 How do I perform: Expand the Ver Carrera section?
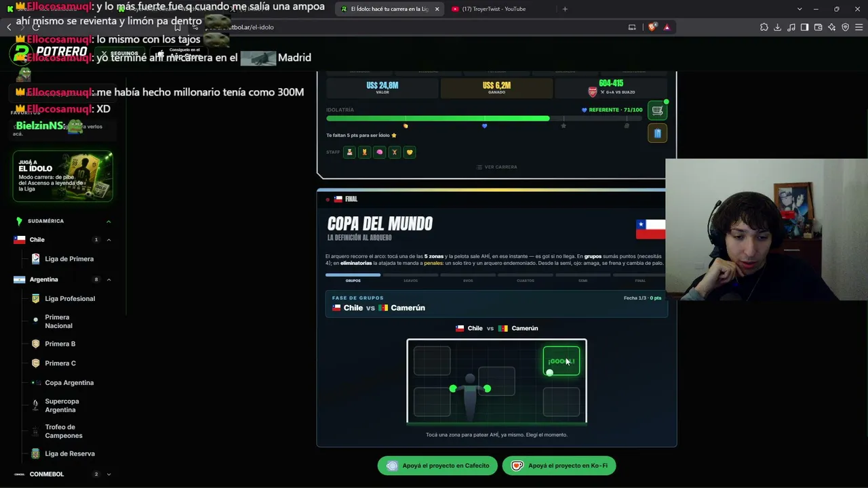[x=496, y=167]
